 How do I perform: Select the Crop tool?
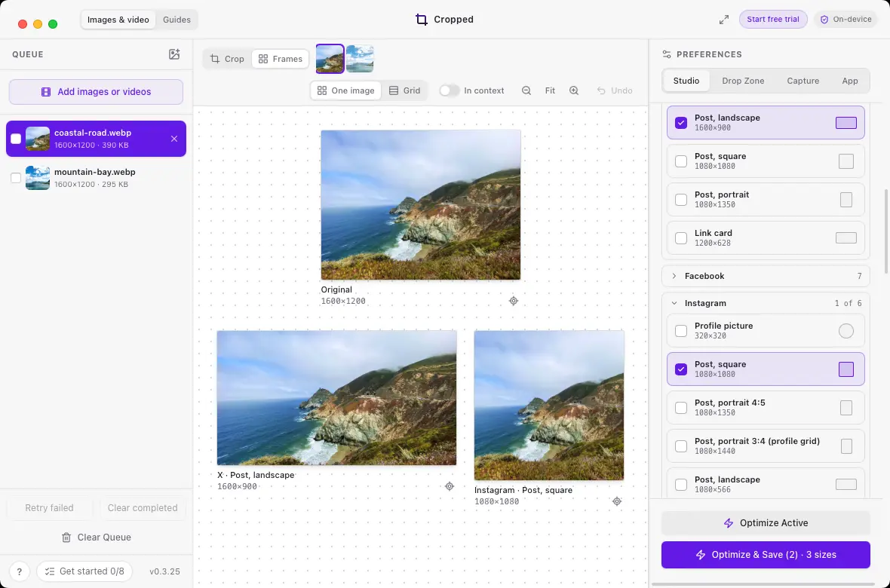pos(227,59)
